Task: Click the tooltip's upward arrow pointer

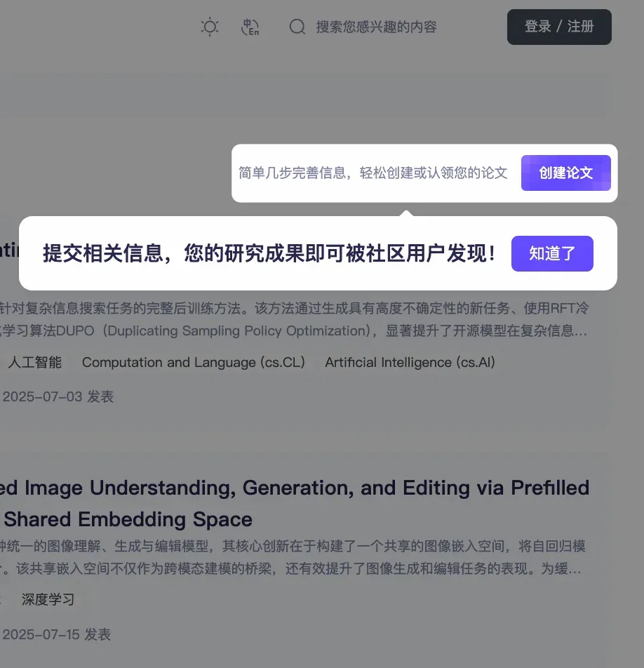Action: pyautogui.click(x=407, y=213)
